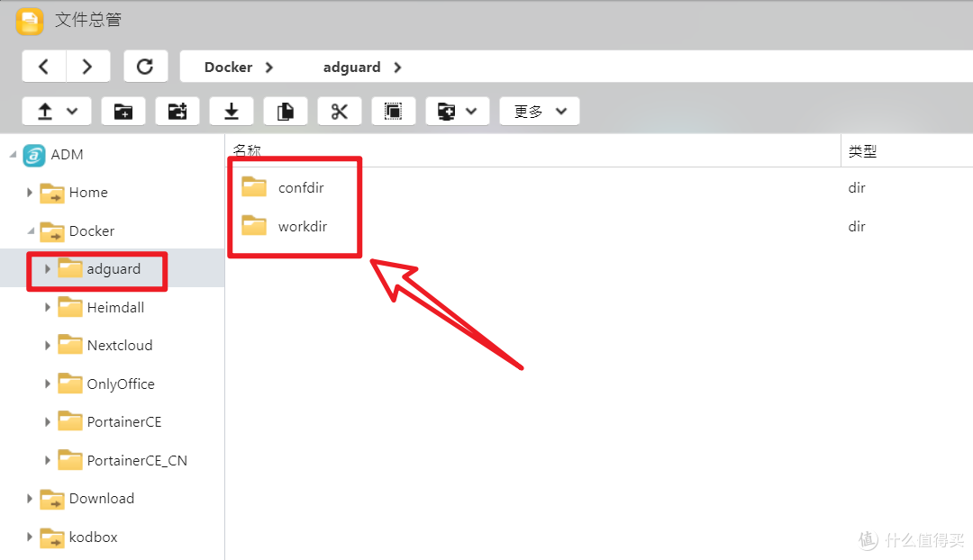
Task: Click the download button in toolbar
Action: [x=232, y=112]
